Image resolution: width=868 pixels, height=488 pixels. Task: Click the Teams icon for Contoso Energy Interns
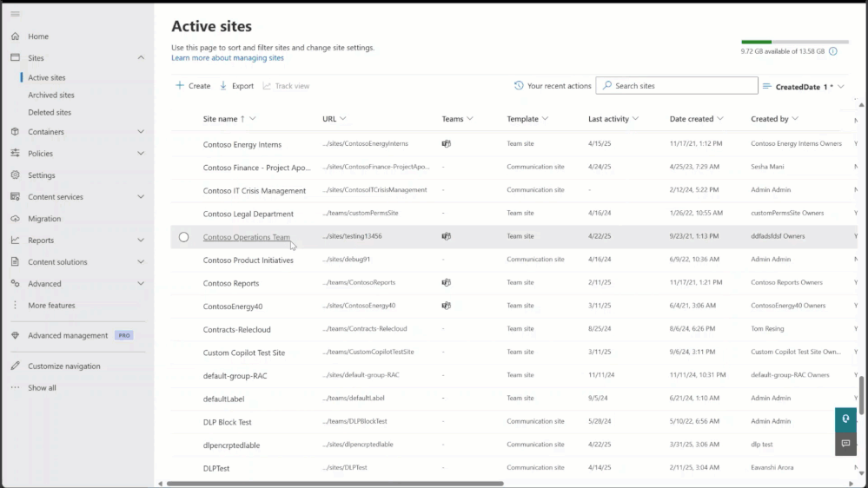(447, 144)
